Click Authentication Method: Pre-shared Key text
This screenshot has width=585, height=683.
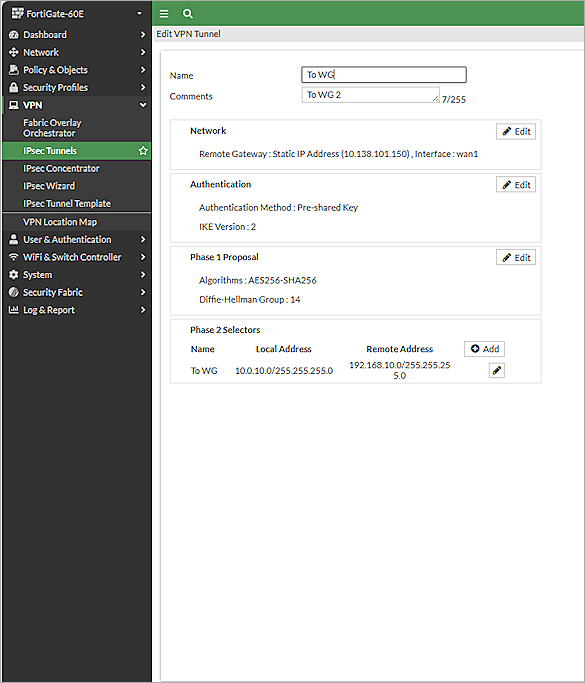tap(278, 207)
